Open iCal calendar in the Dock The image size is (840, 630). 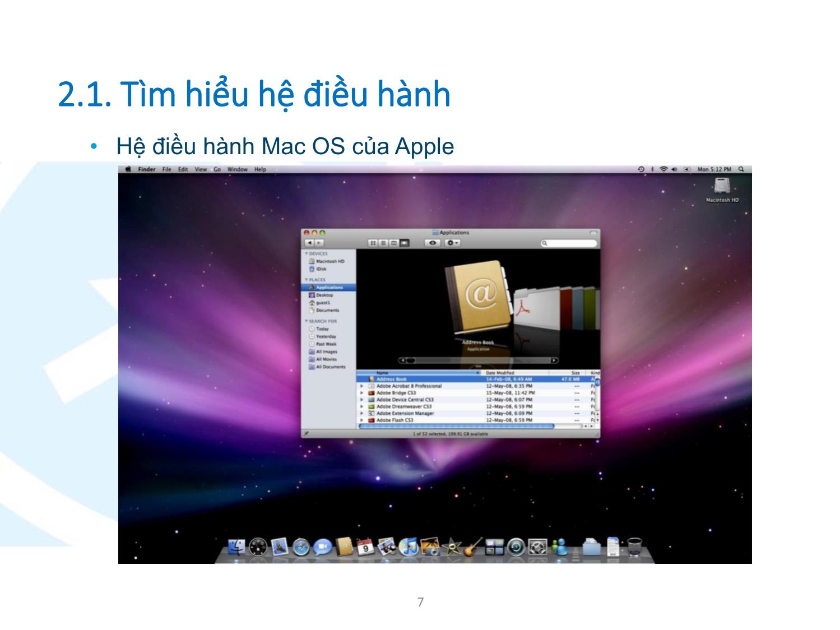click(x=365, y=546)
